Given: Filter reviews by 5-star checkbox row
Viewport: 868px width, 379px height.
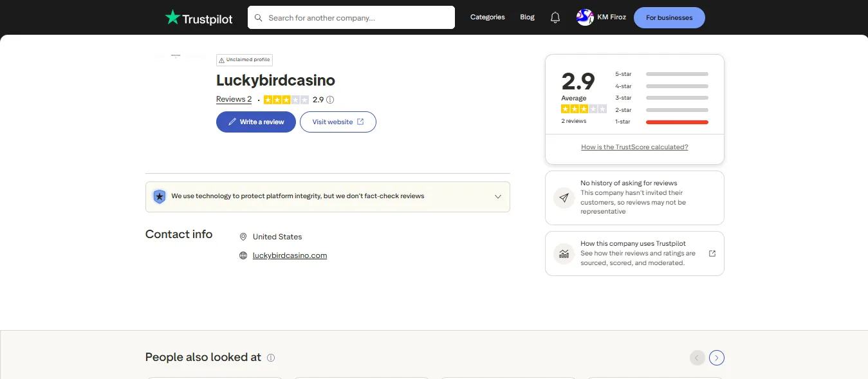Looking at the screenshot, I should [661, 74].
